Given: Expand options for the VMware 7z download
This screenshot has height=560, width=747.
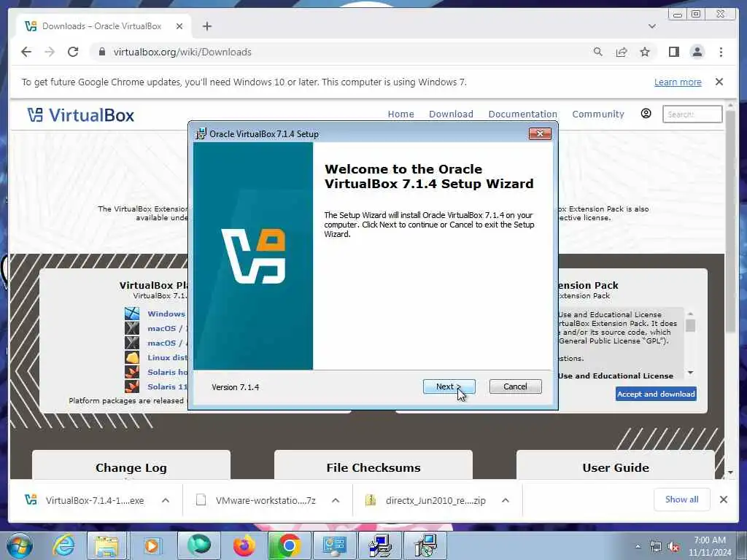Looking at the screenshot, I should point(336,500).
